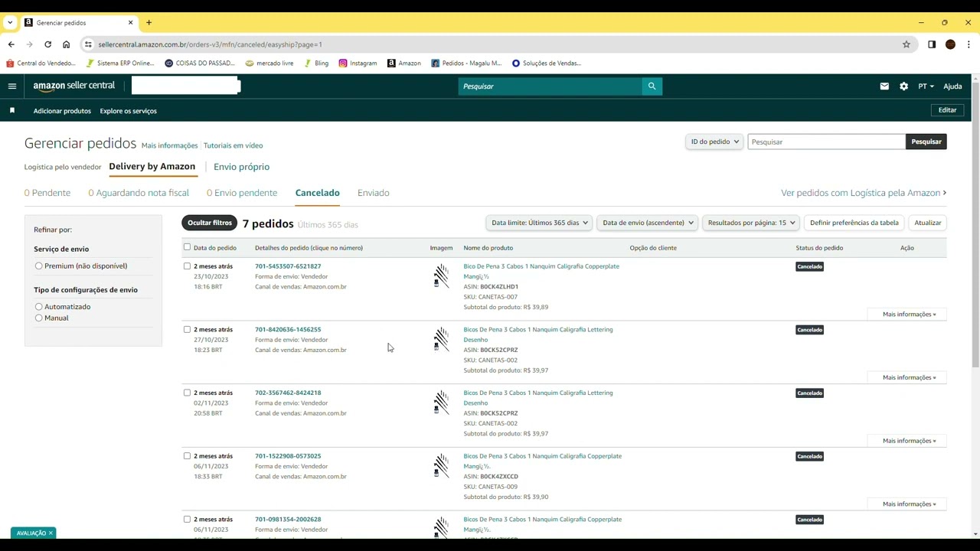The width and height of the screenshot is (980, 551).
Task: Open Data limite: Últimos 365 dias dropdown
Action: (539, 223)
